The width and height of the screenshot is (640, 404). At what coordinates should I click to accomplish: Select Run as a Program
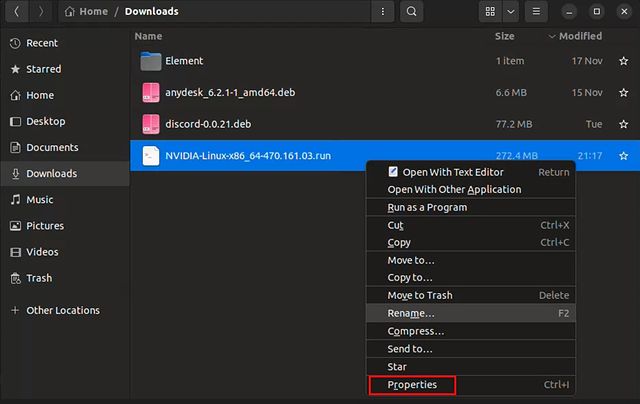coord(427,207)
